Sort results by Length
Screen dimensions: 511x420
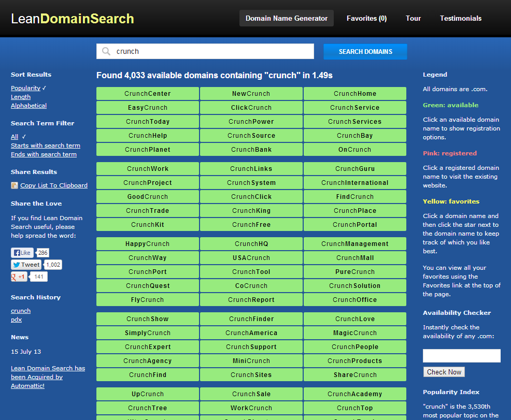pyautogui.click(x=21, y=97)
